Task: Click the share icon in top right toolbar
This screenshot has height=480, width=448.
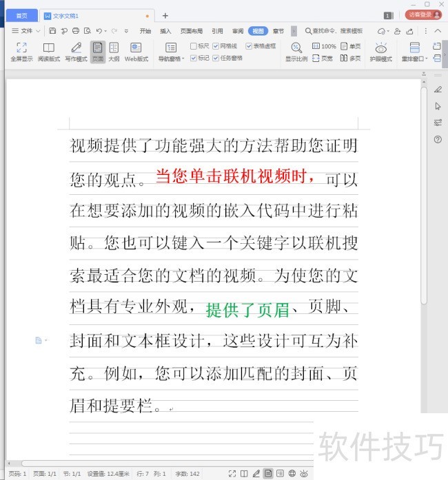Action: point(409,31)
